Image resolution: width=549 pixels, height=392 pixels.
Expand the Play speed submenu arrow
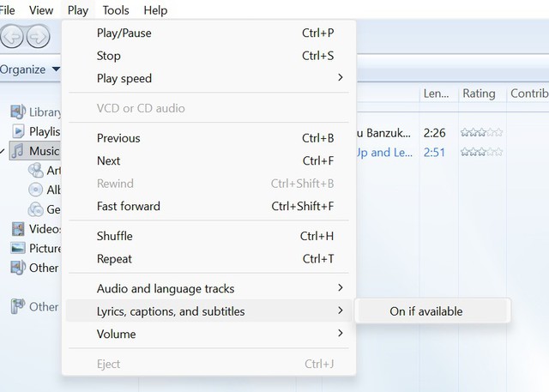(341, 78)
